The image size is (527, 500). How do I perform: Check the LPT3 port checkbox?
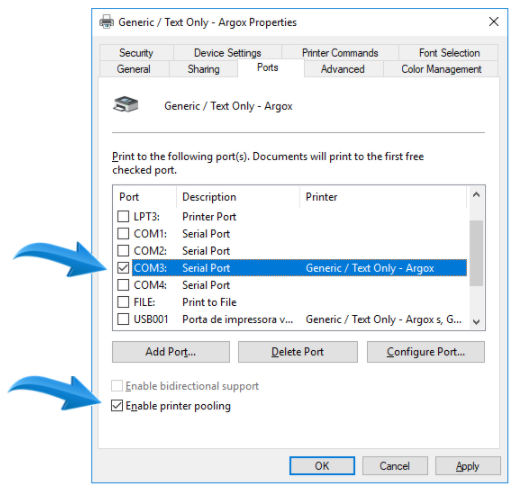pos(123,216)
